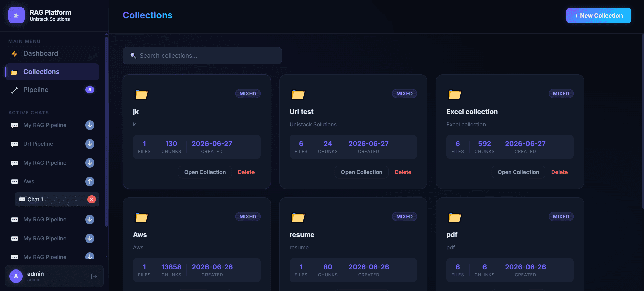Expand My RAG Pipeline arrow just above Aws
Viewport: 644px width, 291px height.
(90, 163)
